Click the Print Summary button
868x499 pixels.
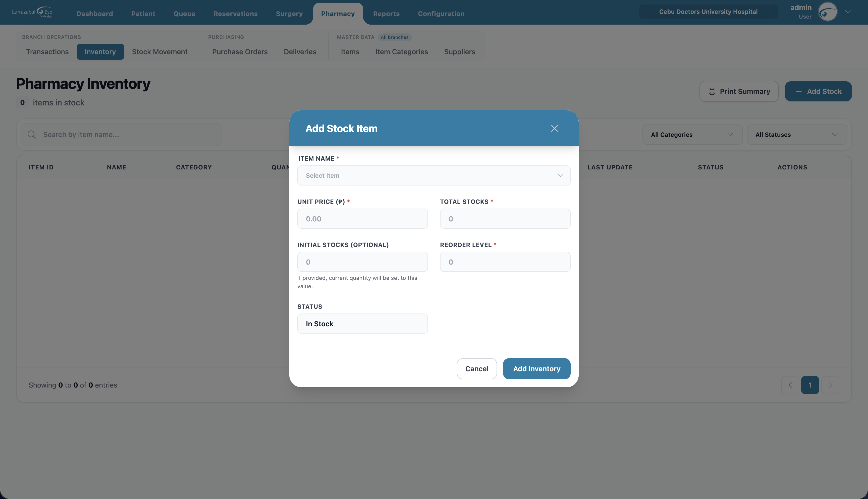pyautogui.click(x=739, y=92)
